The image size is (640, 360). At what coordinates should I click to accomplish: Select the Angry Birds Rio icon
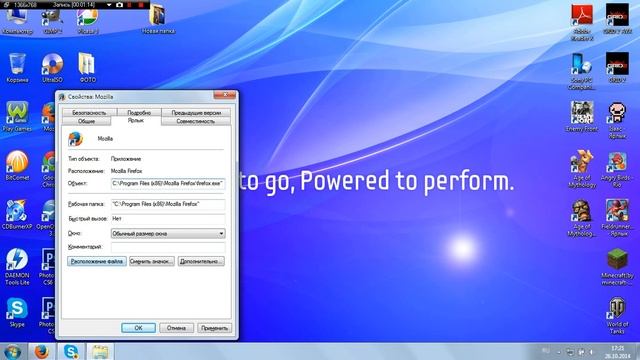click(x=617, y=169)
